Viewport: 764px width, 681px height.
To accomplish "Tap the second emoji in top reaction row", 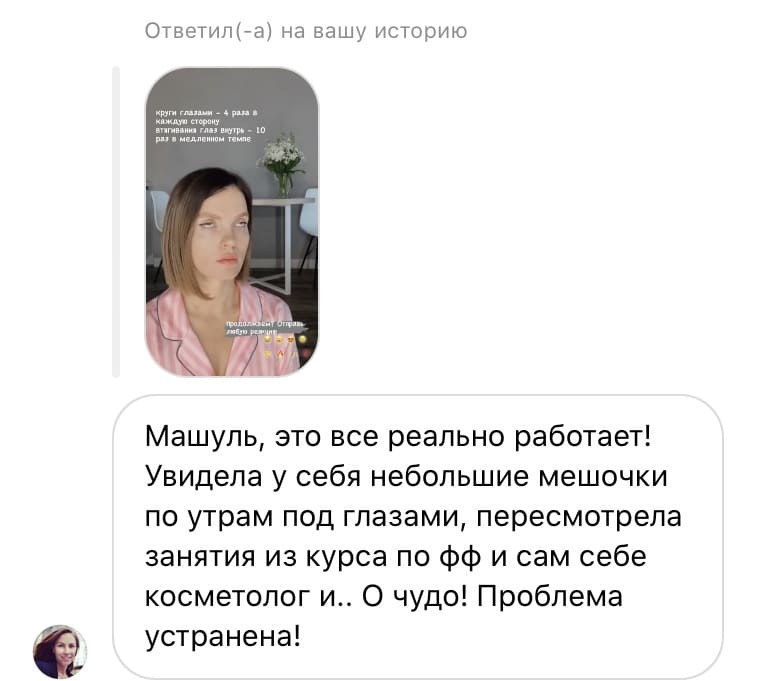I will pos(279,340).
